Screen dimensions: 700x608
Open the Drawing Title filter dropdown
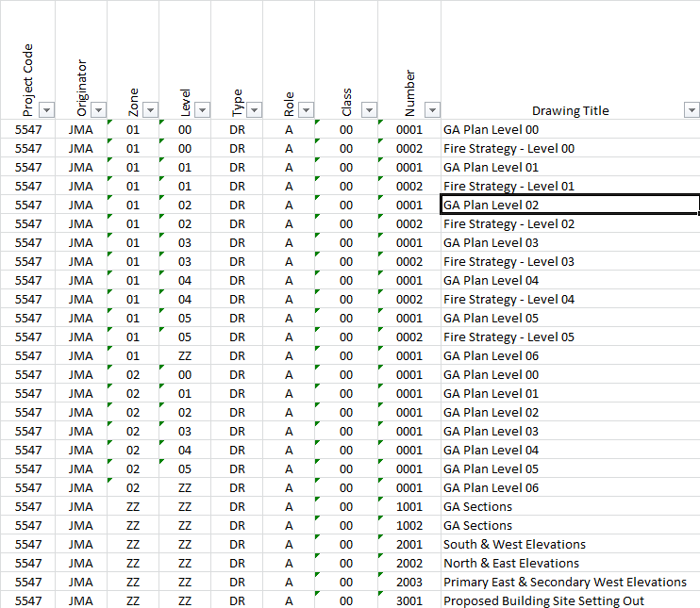coord(692,109)
